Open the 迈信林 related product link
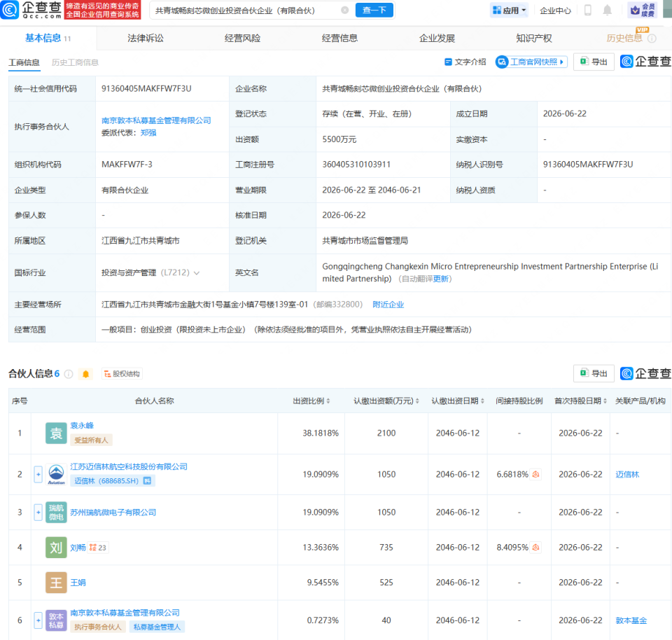Viewport: 672px width, 640px height. click(627, 475)
